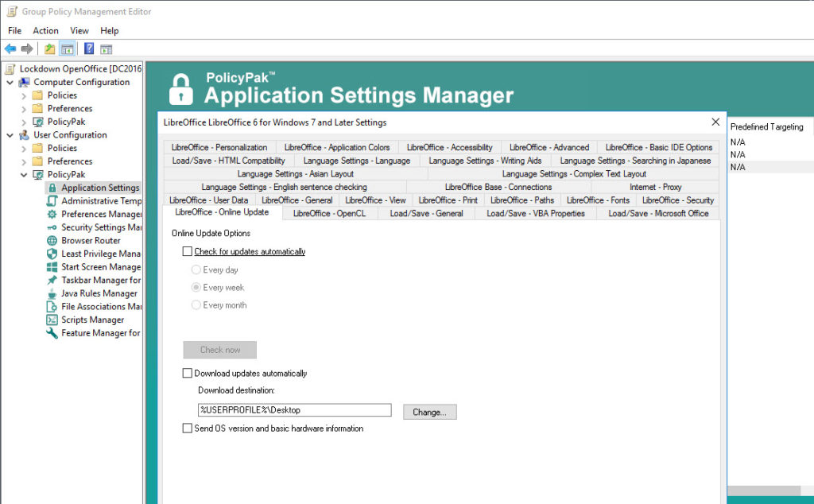Close the LibreOffice settings dialog
Screen dimensions: 814x504
pos(715,122)
